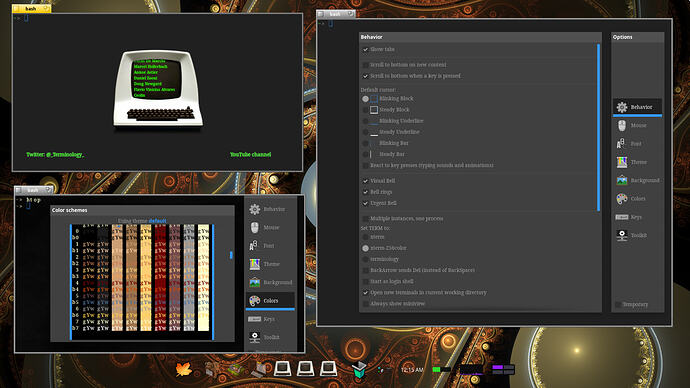This screenshot has width=690, height=388.
Task: Set TERM to xterm-256color
Action: (365, 248)
